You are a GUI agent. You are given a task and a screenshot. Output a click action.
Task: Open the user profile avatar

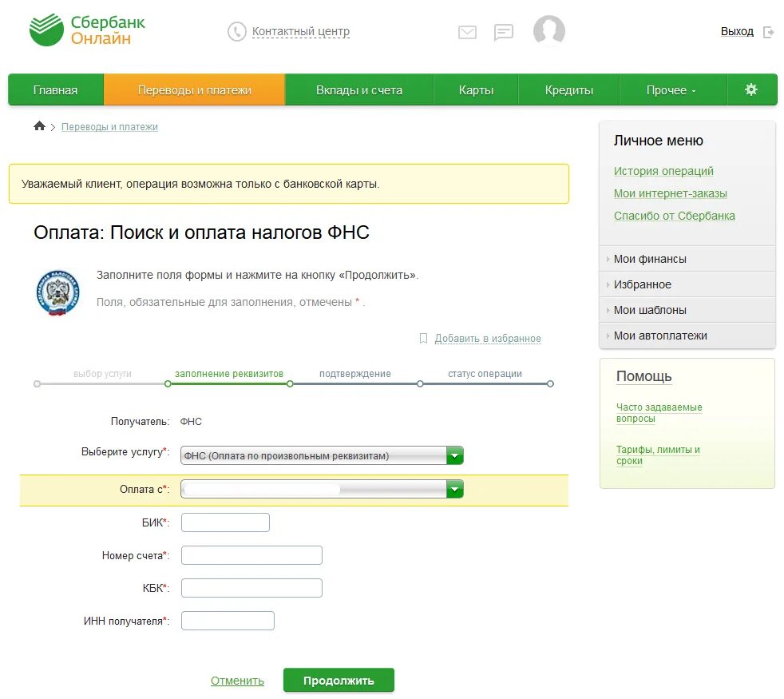(x=549, y=30)
